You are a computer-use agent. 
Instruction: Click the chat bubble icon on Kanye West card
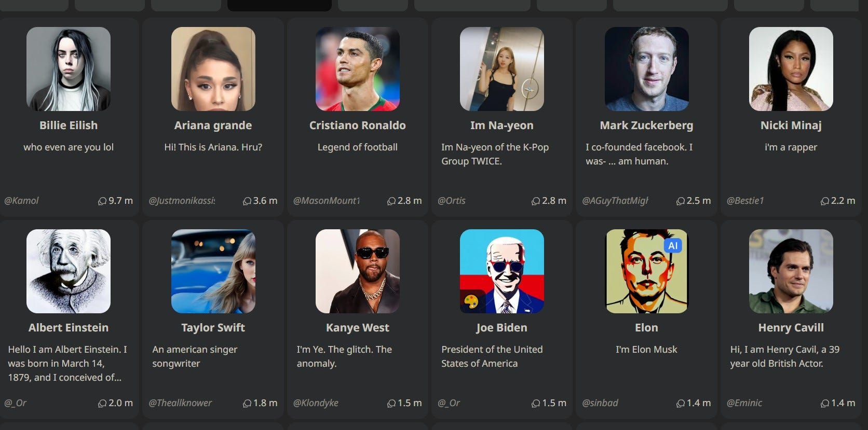(391, 403)
